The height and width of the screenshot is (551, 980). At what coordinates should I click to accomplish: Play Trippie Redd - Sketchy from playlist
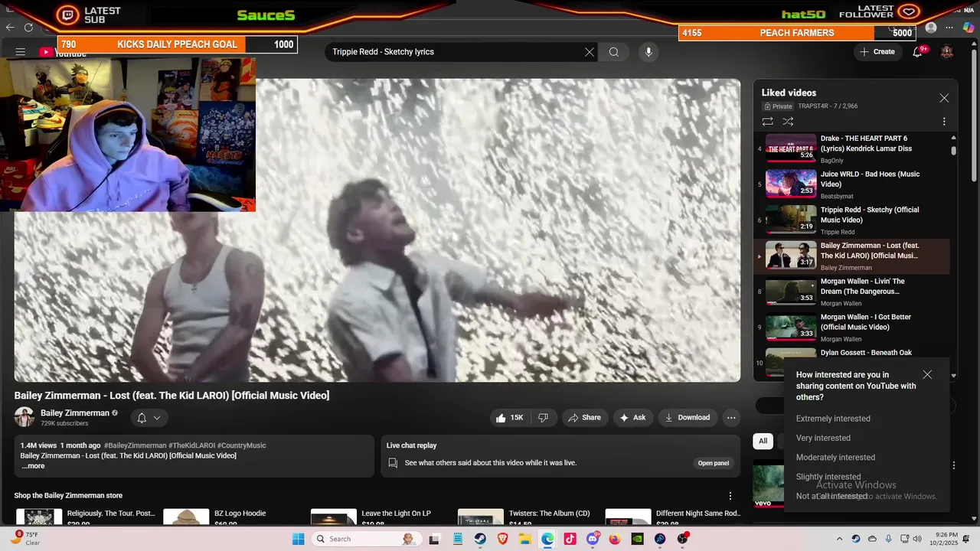point(852,220)
